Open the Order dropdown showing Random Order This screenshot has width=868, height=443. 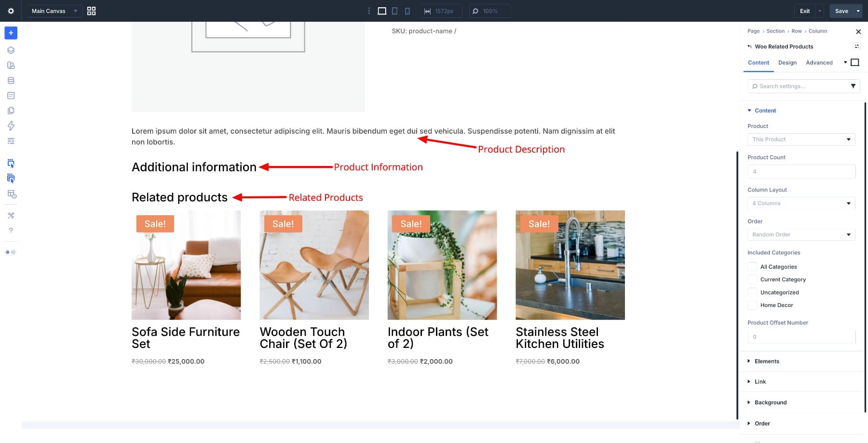point(800,235)
